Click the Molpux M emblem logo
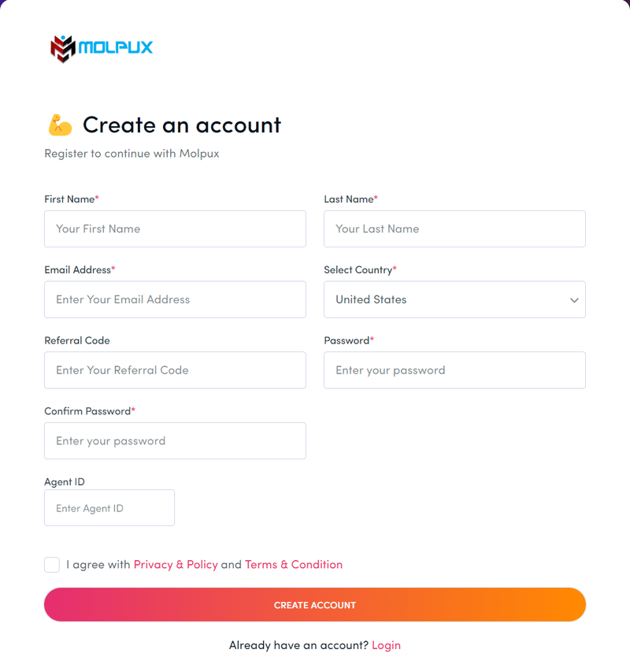 (x=63, y=48)
